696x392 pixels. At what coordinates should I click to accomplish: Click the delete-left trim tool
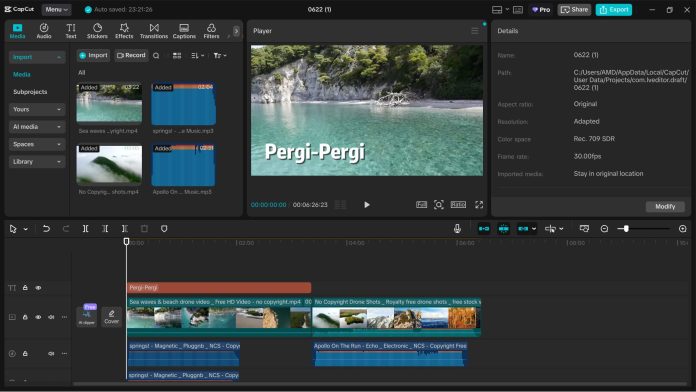105,229
